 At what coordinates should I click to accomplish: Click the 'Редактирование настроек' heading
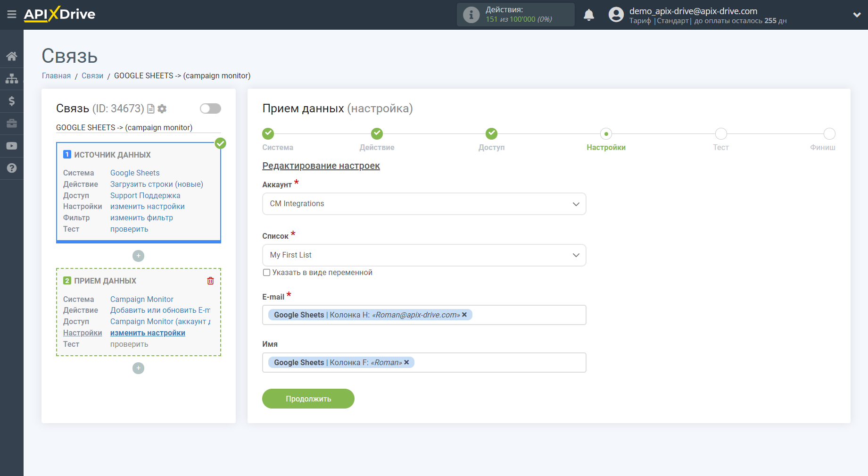pos(321,166)
